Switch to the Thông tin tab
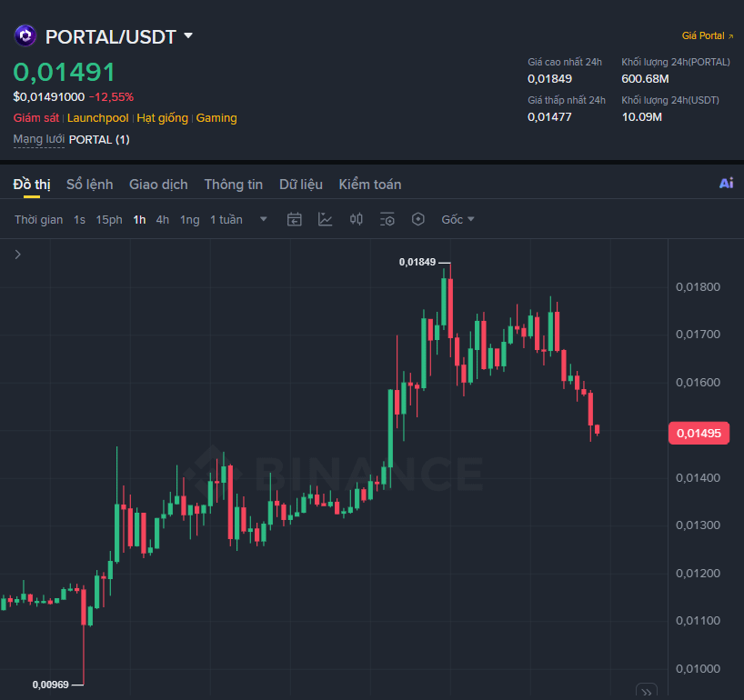The width and height of the screenshot is (744, 700). 234,185
